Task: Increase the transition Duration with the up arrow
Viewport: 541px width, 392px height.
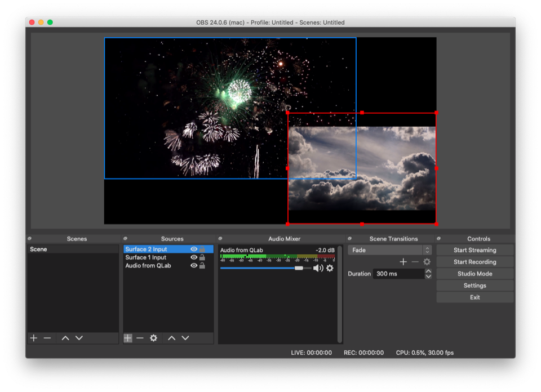Action: [428, 271]
